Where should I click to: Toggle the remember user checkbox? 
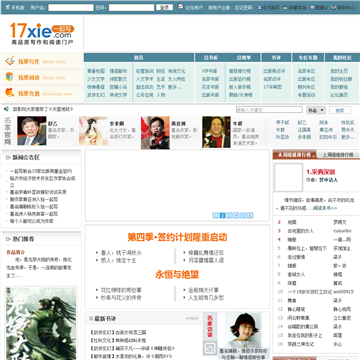(181, 6)
